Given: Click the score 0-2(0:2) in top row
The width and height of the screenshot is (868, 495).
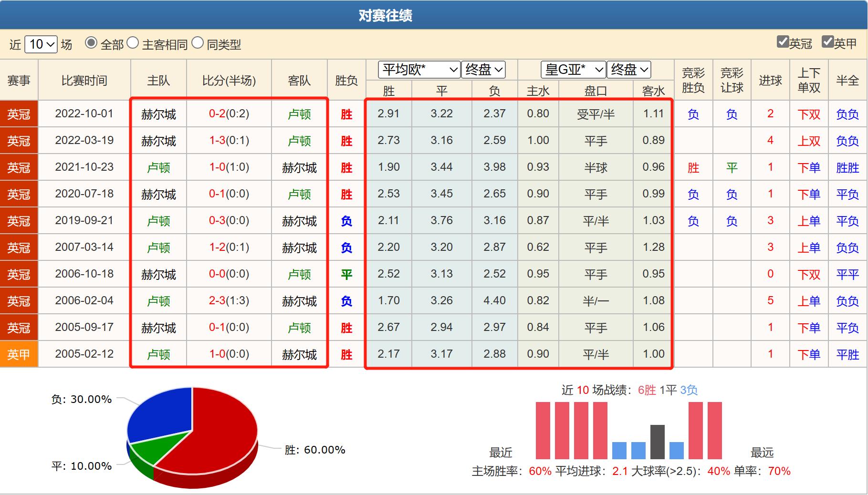Looking at the screenshot, I should (x=229, y=114).
